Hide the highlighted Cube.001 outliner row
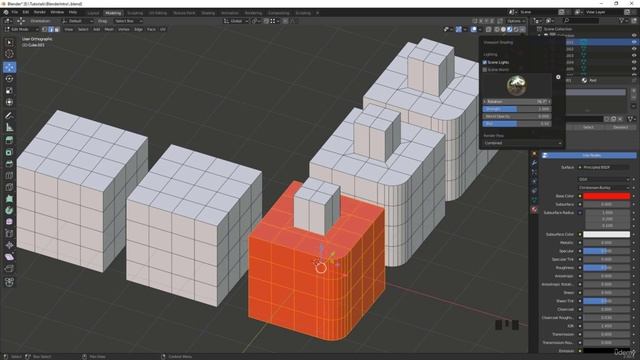The width and height of the screenshot is (640, 360). pyautogui.click(x=634, y=42)
